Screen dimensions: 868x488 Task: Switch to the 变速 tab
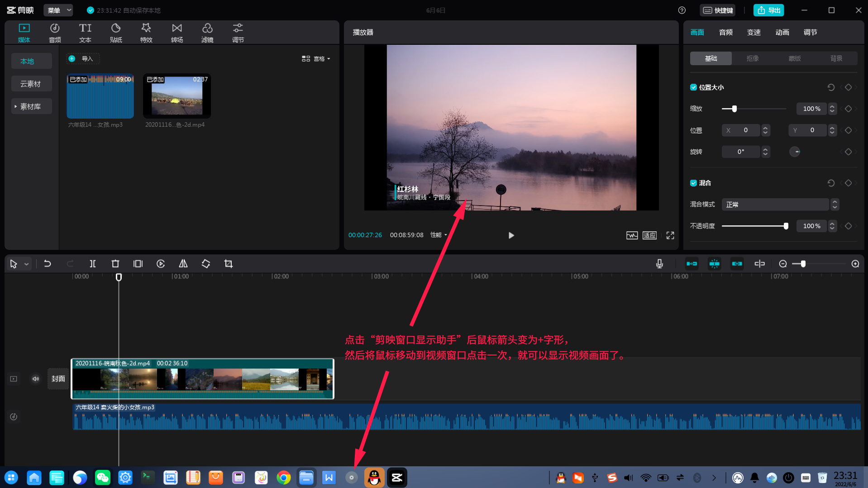754,32
